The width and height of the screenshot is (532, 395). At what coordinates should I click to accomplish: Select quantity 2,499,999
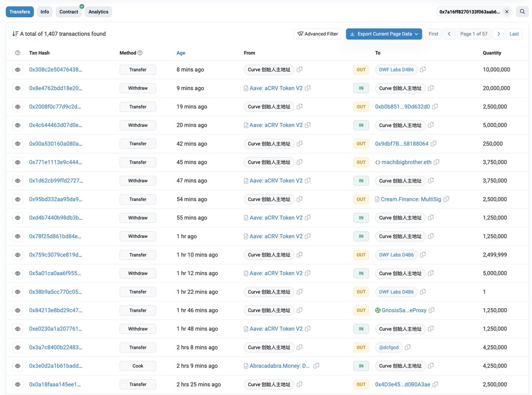pos(495,255)
